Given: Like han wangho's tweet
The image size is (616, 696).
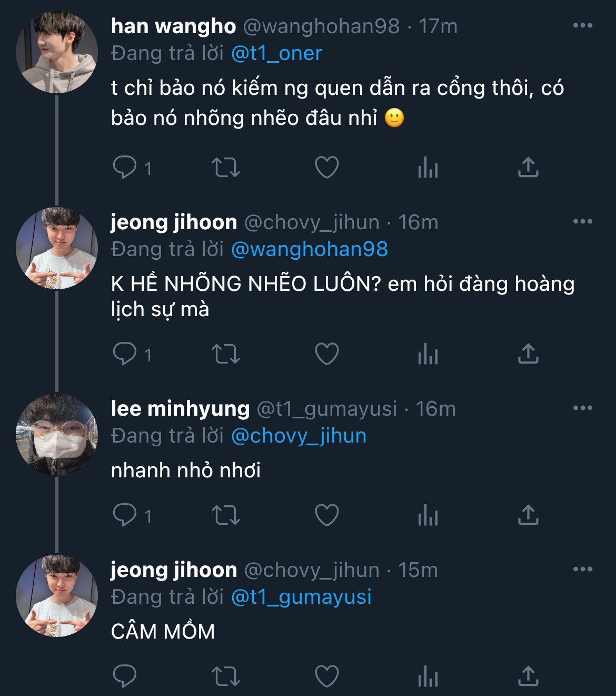Looking at the screenshot, I should (326, 168).
